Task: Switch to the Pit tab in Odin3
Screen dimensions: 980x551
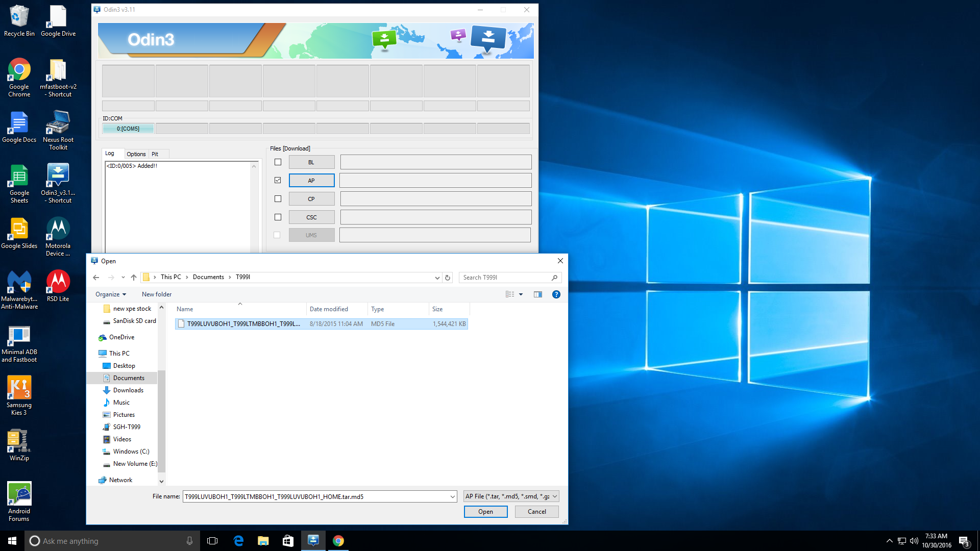Action: [x=154, y=154]
